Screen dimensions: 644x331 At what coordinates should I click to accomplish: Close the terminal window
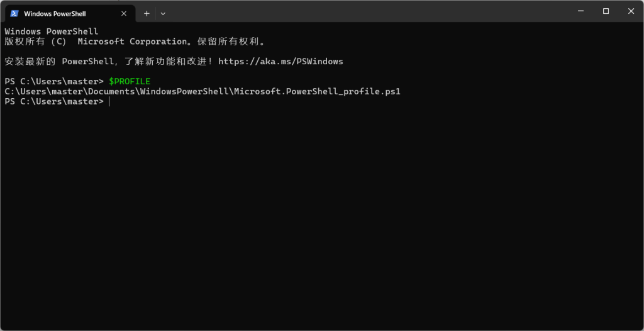coord(631,11)
